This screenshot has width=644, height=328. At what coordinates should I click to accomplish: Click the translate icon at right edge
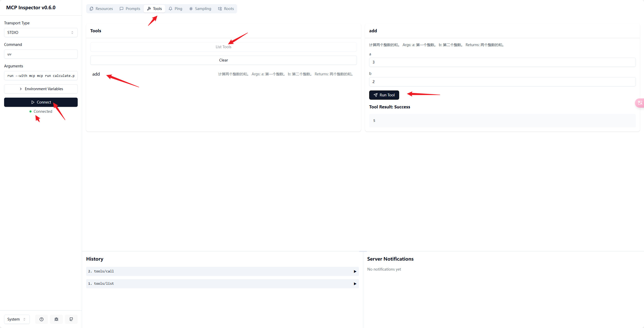[x=640, y=103]
